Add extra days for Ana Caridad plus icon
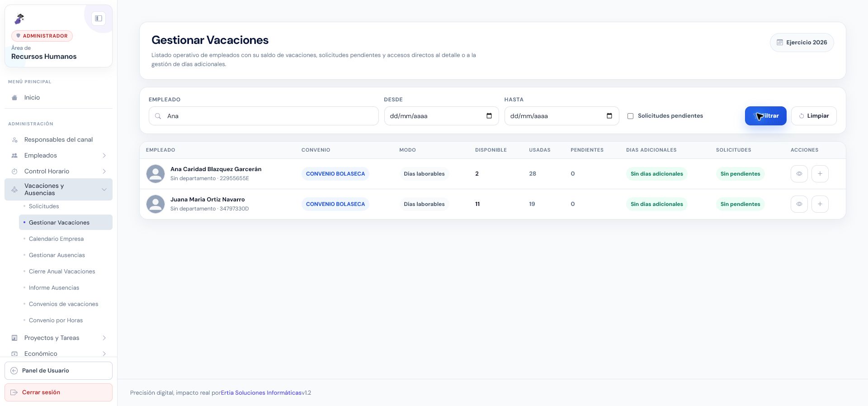The width and height of the screenshot is (868, 406). (x=820, y=174)
